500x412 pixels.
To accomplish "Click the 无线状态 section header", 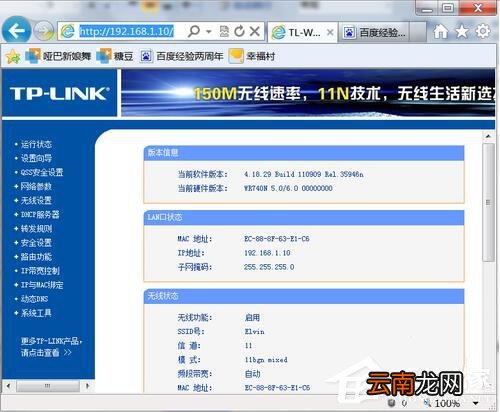I will pyautogui.click(x=304, y=296).
